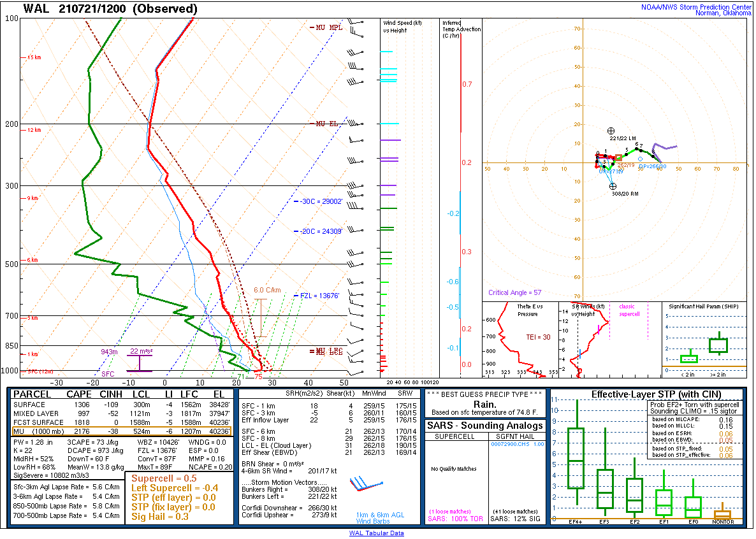
Task: Click the Sfc-3km Agl Lapse Rate row
Action: [66, 487]
